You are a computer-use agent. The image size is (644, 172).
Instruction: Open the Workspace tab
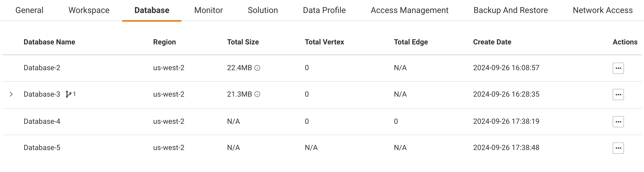89,10
